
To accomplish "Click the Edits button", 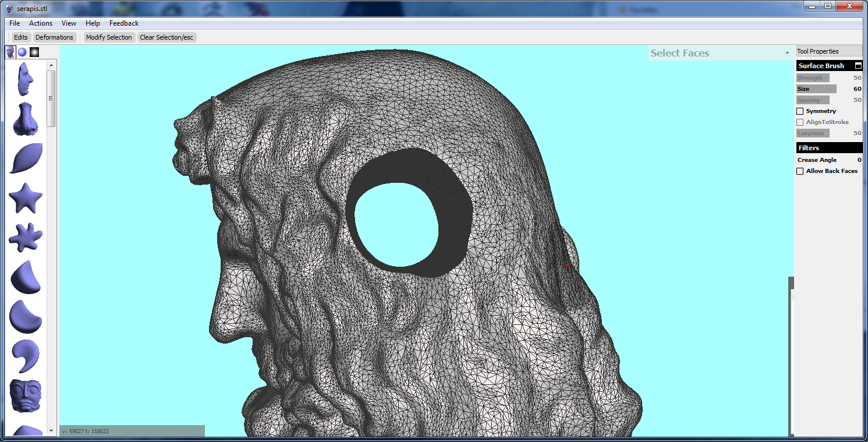I will (x=21, y=37).
